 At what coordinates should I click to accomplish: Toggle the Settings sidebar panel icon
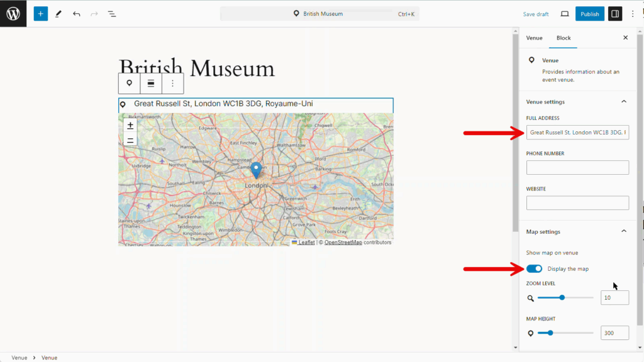click(x=614, y=14)
